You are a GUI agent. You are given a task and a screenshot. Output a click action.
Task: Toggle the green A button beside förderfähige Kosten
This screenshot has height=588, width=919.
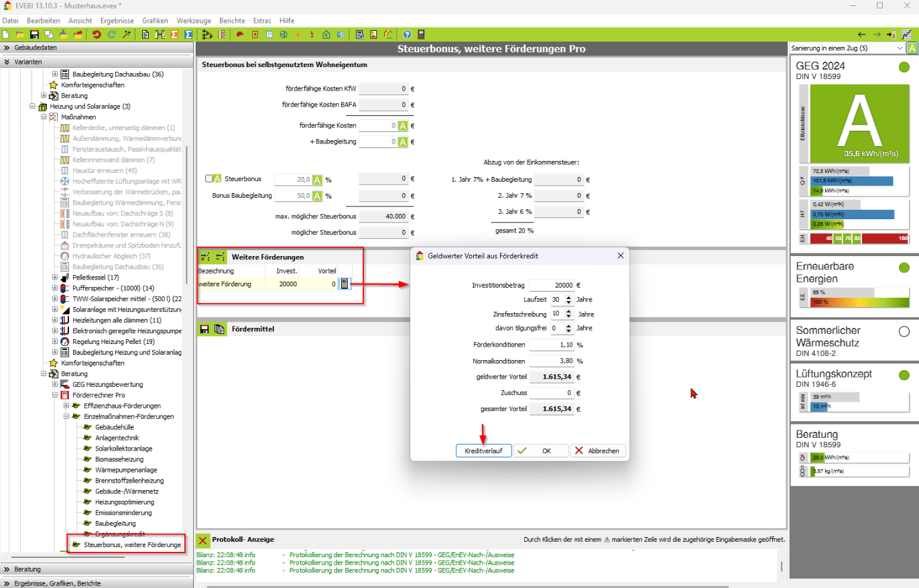pyautogui.click(x=403, y=125)
